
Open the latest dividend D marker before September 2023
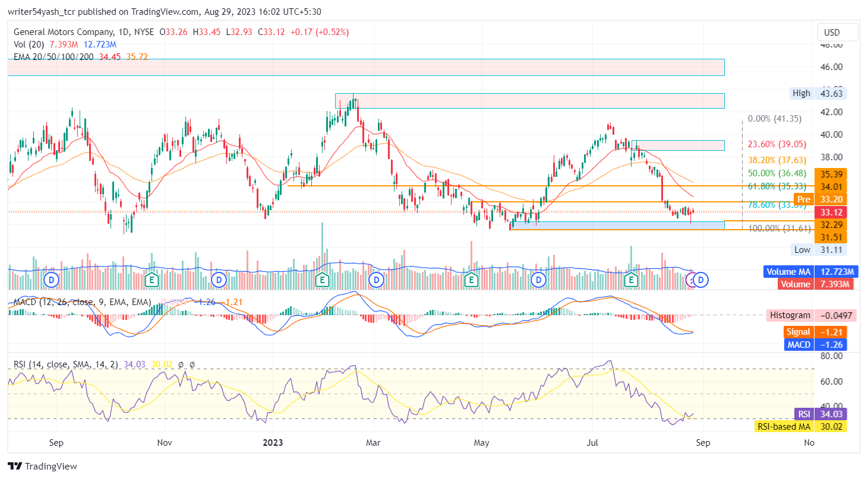(x=701, y=279)
